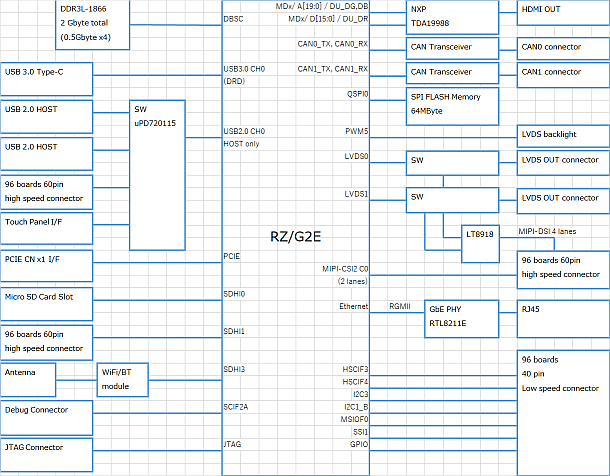Select the CAN0 connector block
610x476 pixels.
pos(561,47)
